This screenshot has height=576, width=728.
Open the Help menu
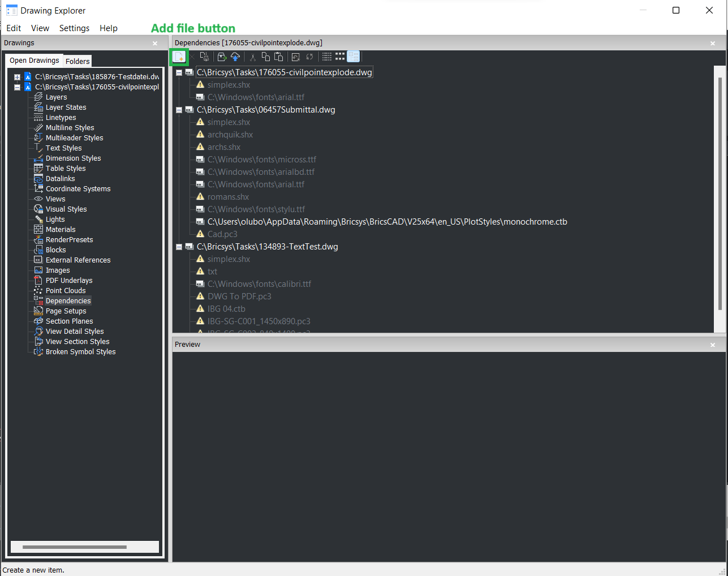pos(109,28)
